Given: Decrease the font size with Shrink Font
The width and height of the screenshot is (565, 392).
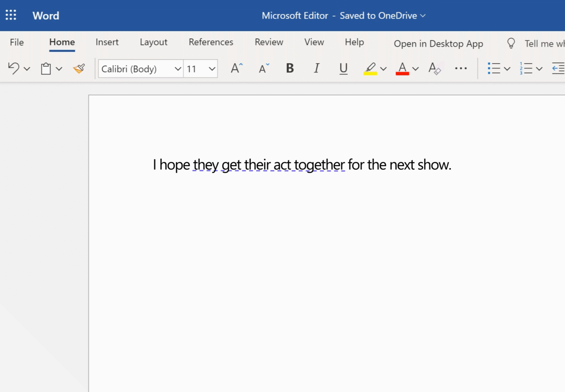Looking at the screenshot, I should coord(263,68).
